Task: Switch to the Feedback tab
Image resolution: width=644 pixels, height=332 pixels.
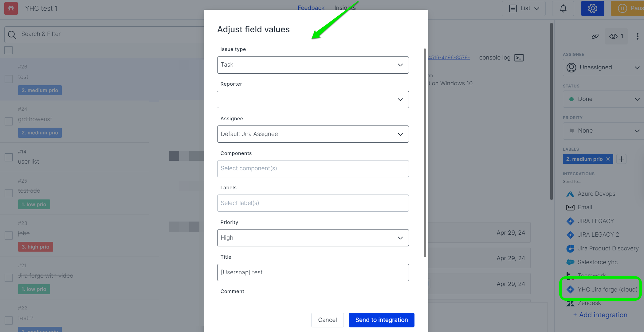Action: click(x=311, y=8)
